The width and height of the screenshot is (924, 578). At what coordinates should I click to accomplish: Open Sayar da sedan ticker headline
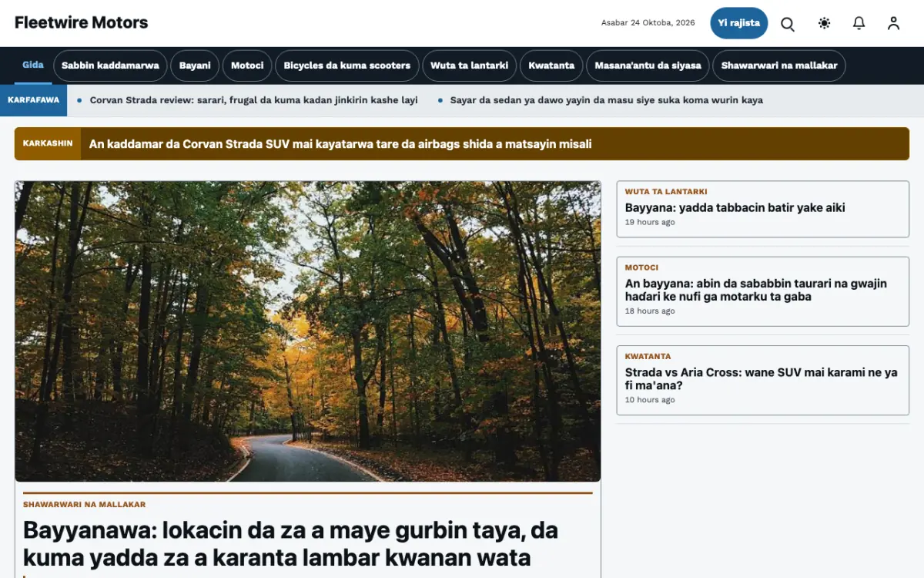pos(606,100)
